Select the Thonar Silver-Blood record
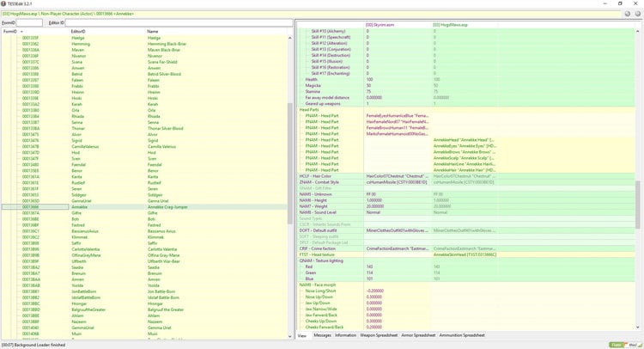This screenshot has height=349, width=644. click(144, 128)
